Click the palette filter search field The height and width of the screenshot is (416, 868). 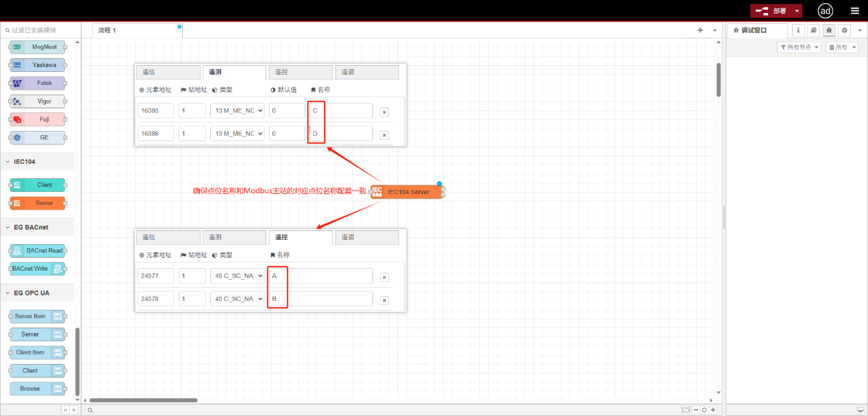click(x=41, y=30)
